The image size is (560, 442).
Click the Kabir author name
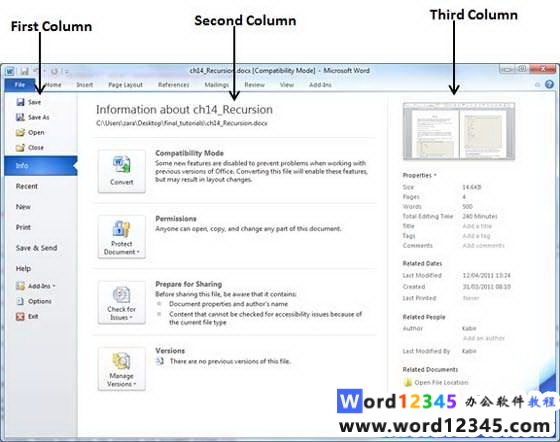pyautogui.click(x=469, y=328)
